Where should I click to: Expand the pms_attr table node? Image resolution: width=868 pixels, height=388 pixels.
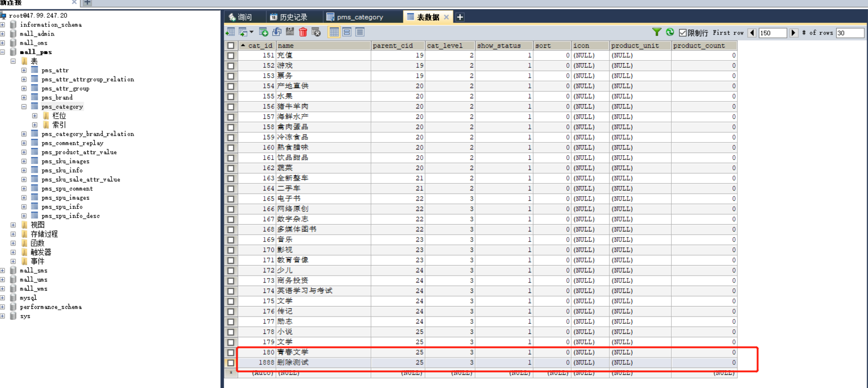[24, 70]
